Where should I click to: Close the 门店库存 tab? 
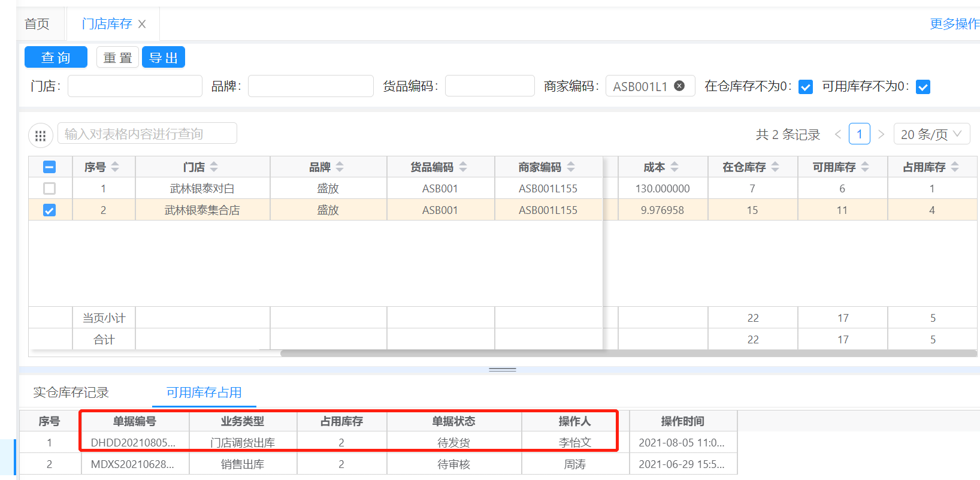[x=142, y=24]
